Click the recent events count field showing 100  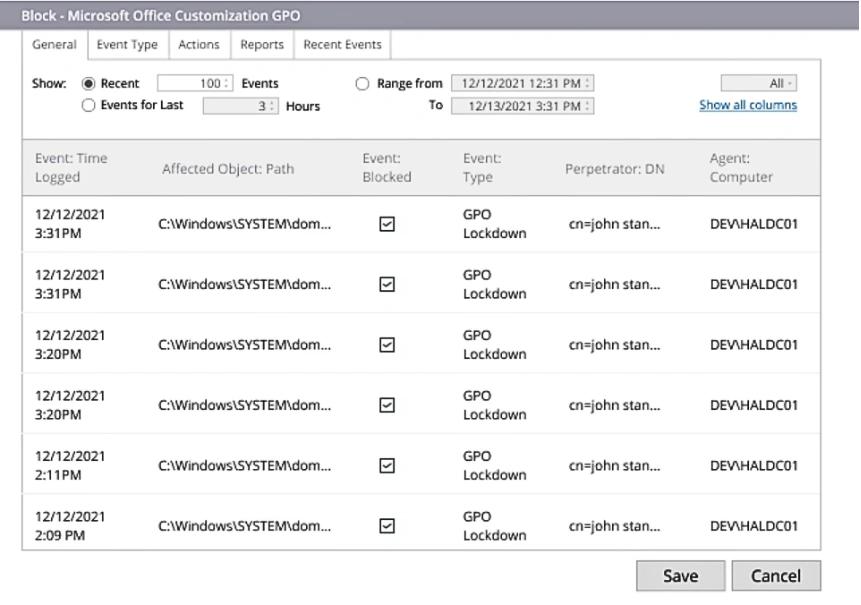click(x=195, y=83)
